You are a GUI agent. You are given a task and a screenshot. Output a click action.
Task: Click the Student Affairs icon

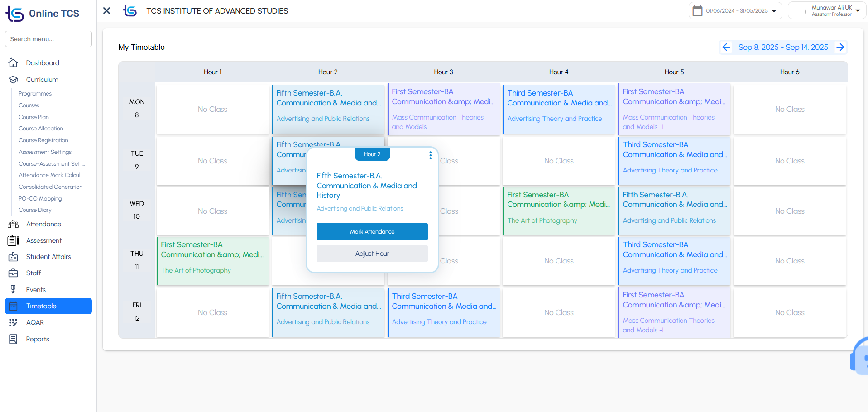point(14,257)
